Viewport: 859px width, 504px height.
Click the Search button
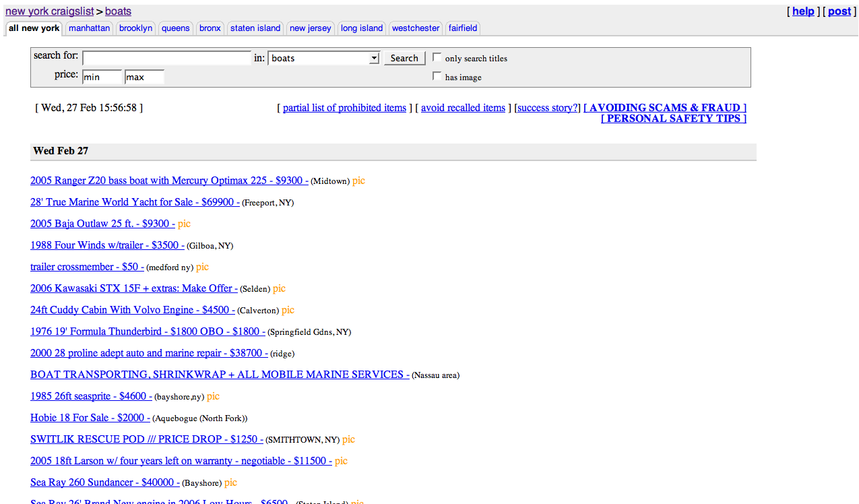coord(404,58)
